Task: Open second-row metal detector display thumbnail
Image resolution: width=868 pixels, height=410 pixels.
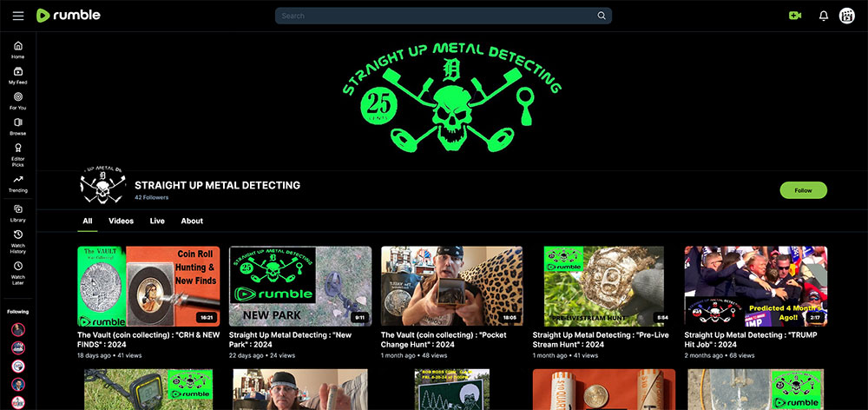Action: 148,389
